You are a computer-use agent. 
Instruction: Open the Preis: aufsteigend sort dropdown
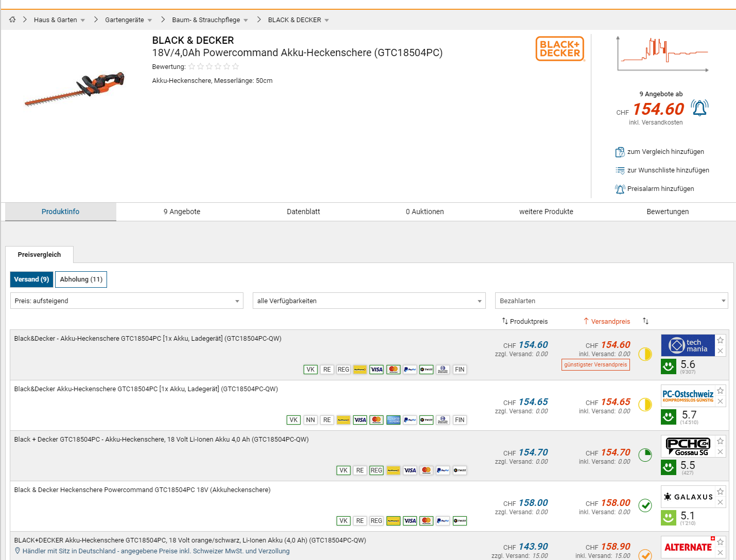[127, 301]
